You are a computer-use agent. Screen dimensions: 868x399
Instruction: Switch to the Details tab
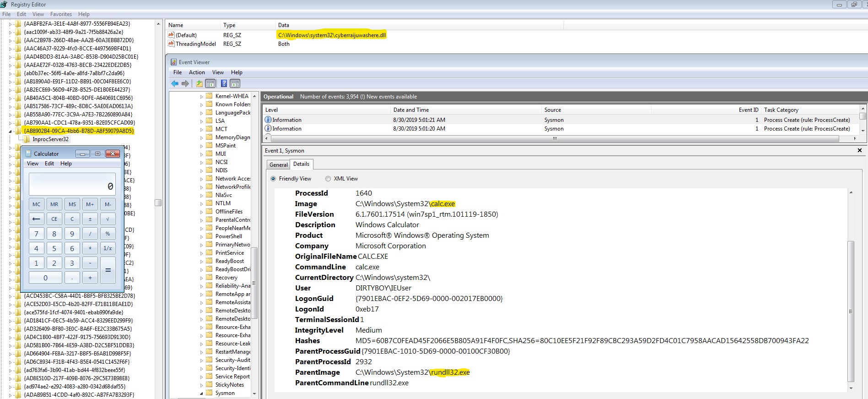[x=301, y=164]
